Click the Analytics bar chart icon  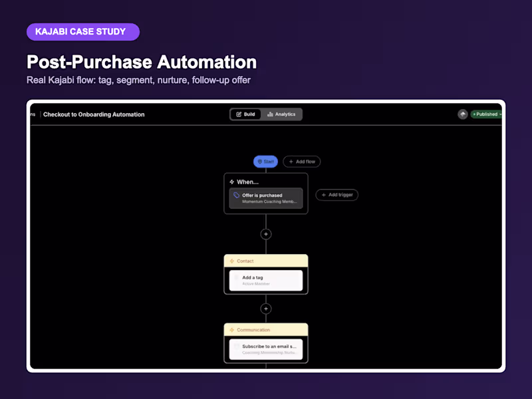(x=270, y=114)
